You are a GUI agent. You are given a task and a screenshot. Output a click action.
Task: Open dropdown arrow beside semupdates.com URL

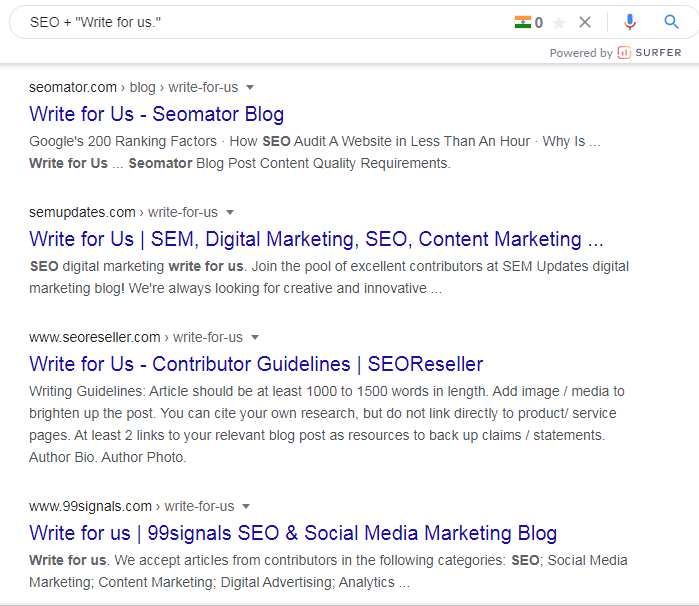[x=230, y=212]
